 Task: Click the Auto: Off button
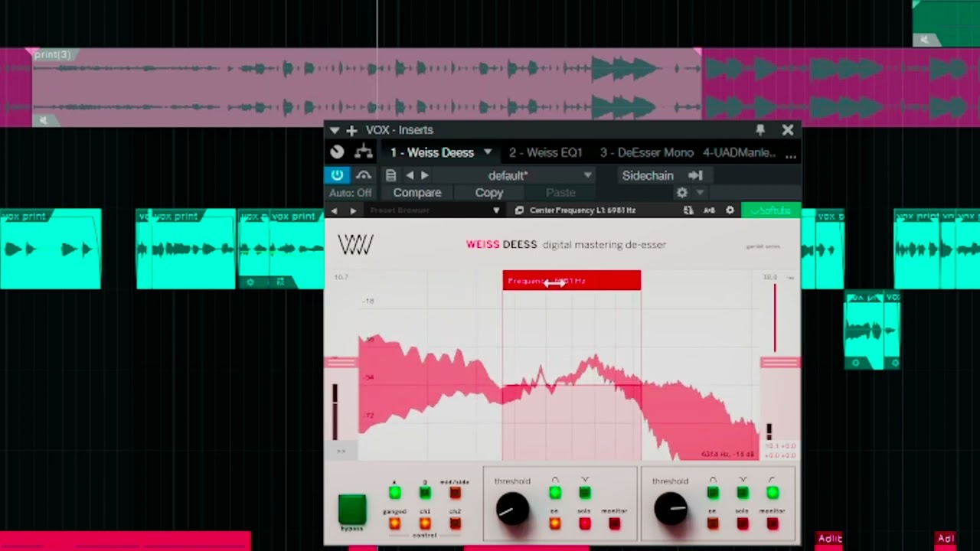351,193
